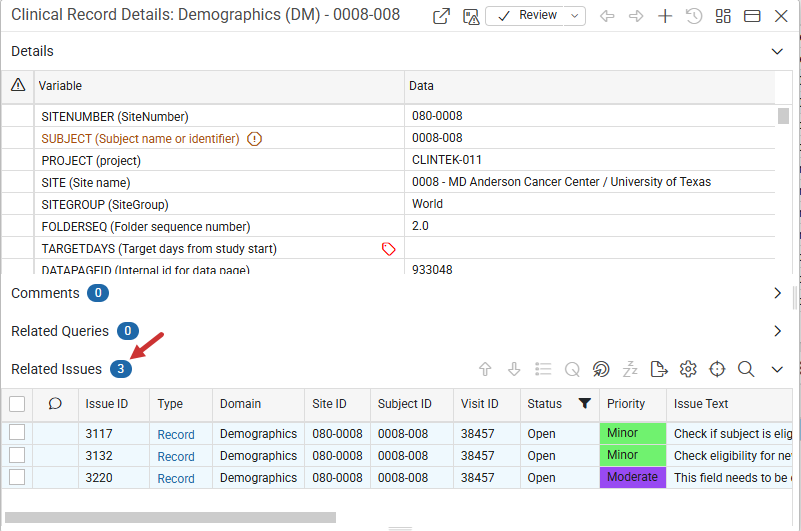
Task: Click the crosshair target icon
Action: pos(717,369)
